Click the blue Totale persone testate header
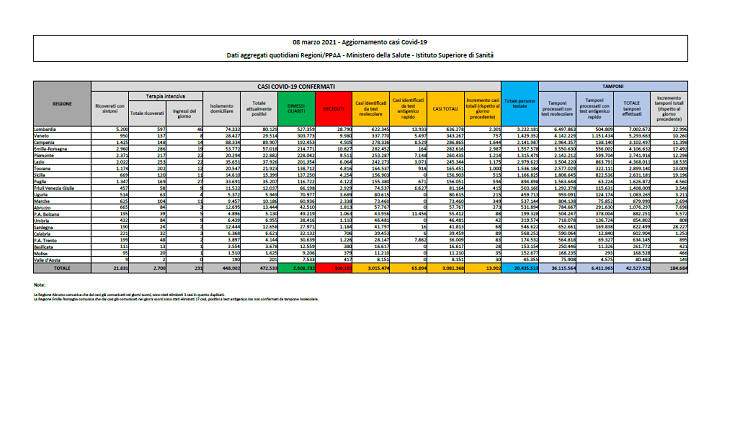 tap(520, 105)
